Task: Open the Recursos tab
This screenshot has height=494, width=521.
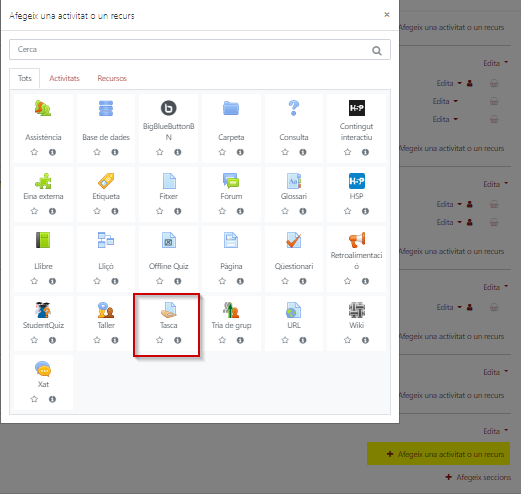Action: [112, 78]
